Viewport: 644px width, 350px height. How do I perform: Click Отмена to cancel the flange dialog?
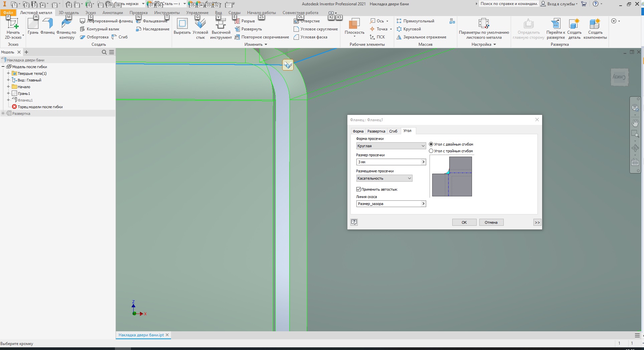click(491, 222)
